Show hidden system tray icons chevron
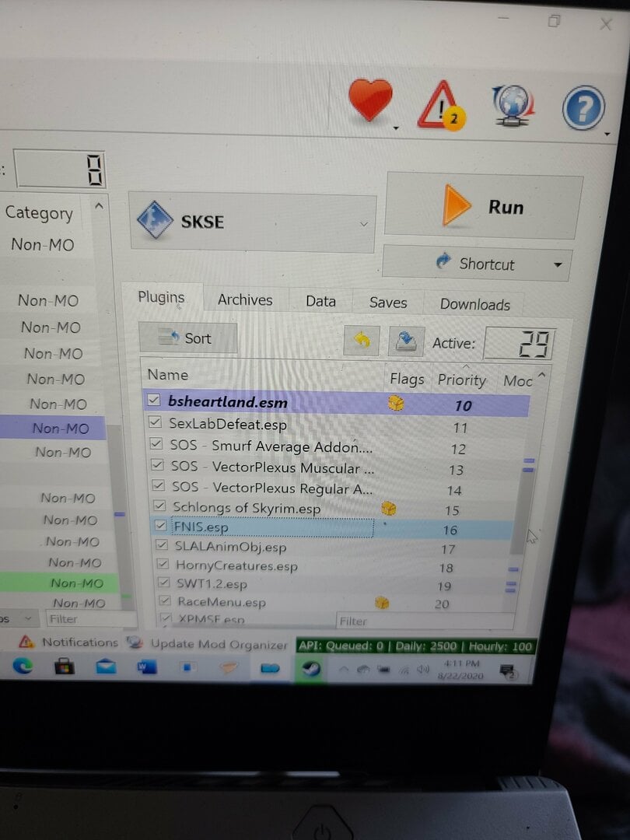This screenshot has width=630, height=840. [344, 669]
